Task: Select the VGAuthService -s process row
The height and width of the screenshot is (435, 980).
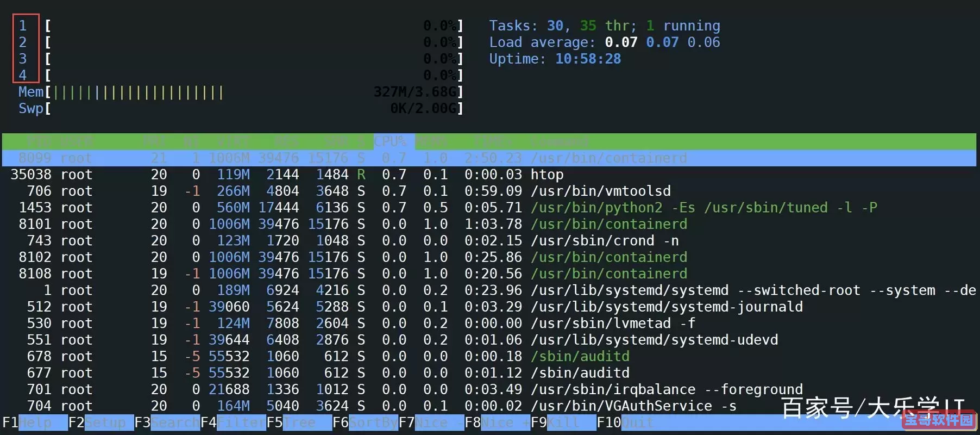Action: (x=489, y=406)
